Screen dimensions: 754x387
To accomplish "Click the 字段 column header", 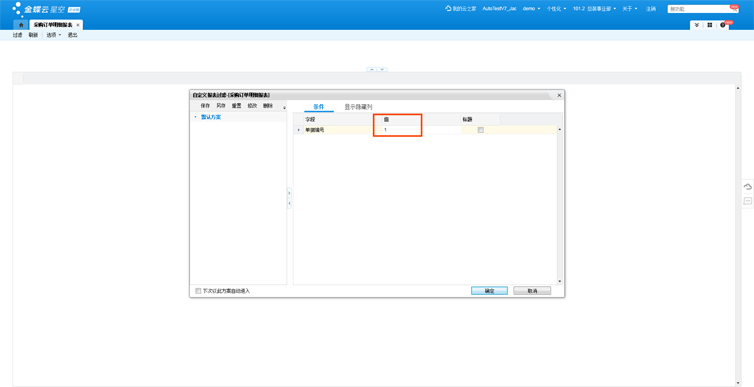I will pyautogui.click(x=338, y=119).
